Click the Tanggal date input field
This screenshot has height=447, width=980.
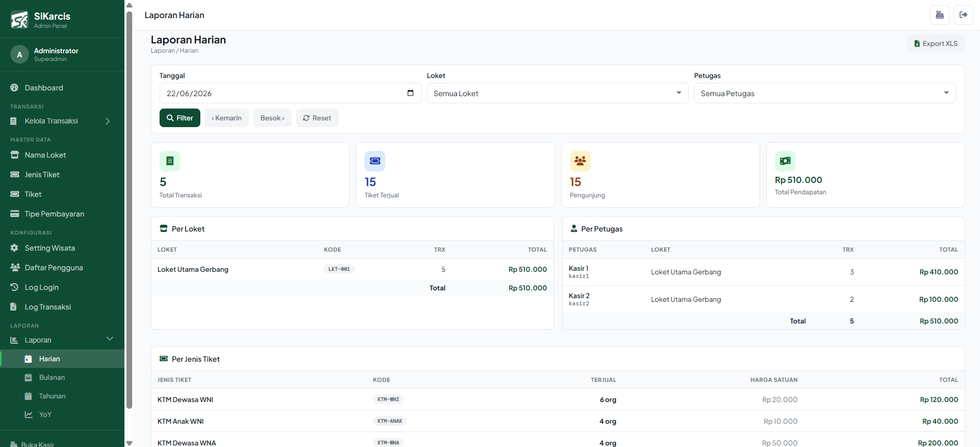tap(290, 94)
